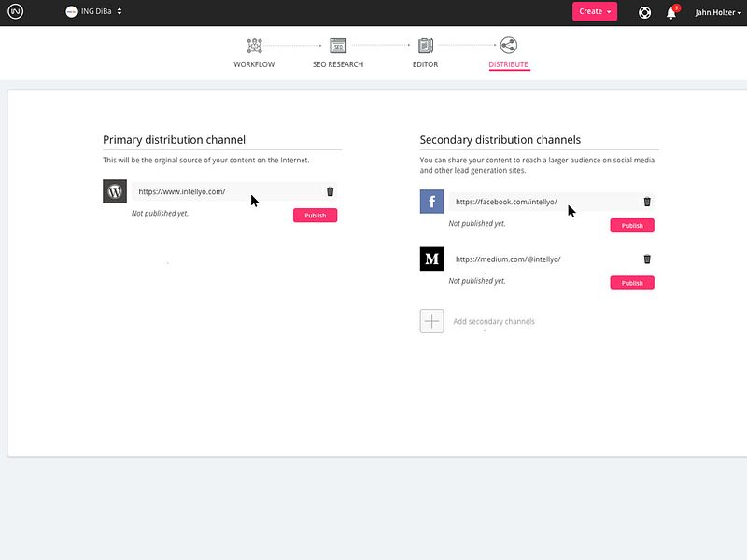
Task: Go to the EDITOR tab label
Action: tap(425, 64)
